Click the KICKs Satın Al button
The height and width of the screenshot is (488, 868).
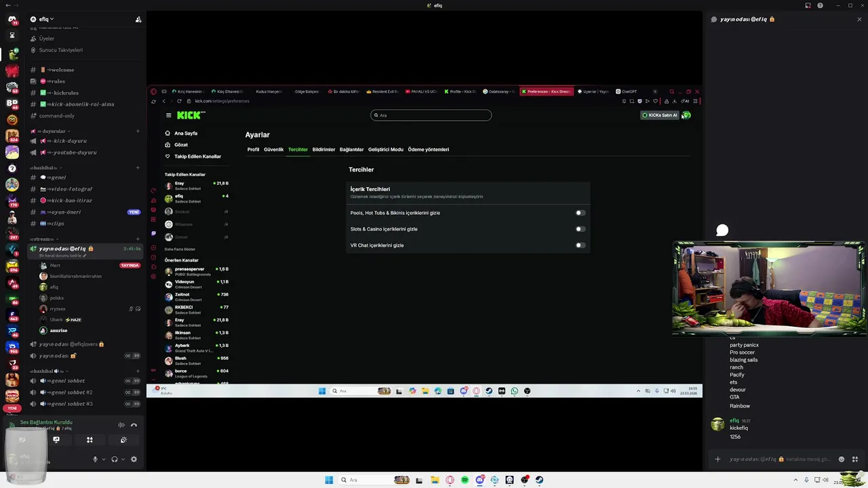pos(660,115)
